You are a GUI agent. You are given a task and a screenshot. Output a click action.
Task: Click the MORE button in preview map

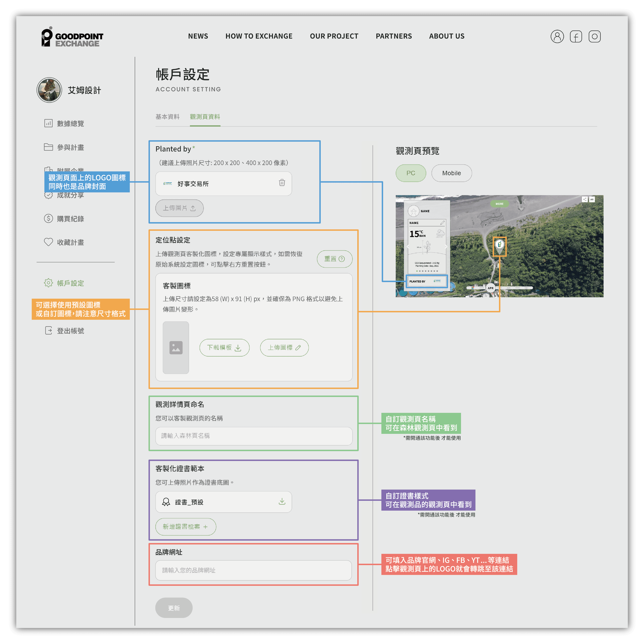pos(499,204)
